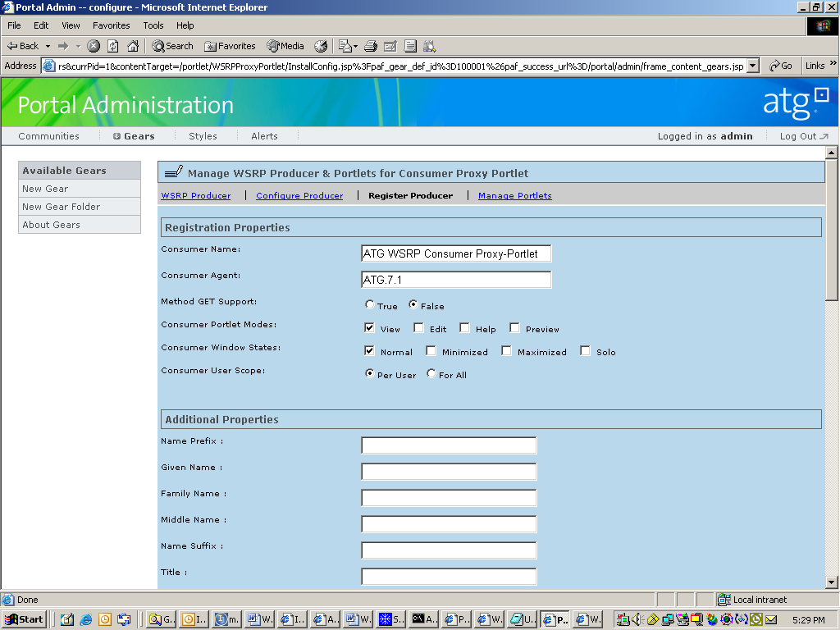840x630 pixels.
Task: Select Per User scope radio button
Action: coord(370,373)
